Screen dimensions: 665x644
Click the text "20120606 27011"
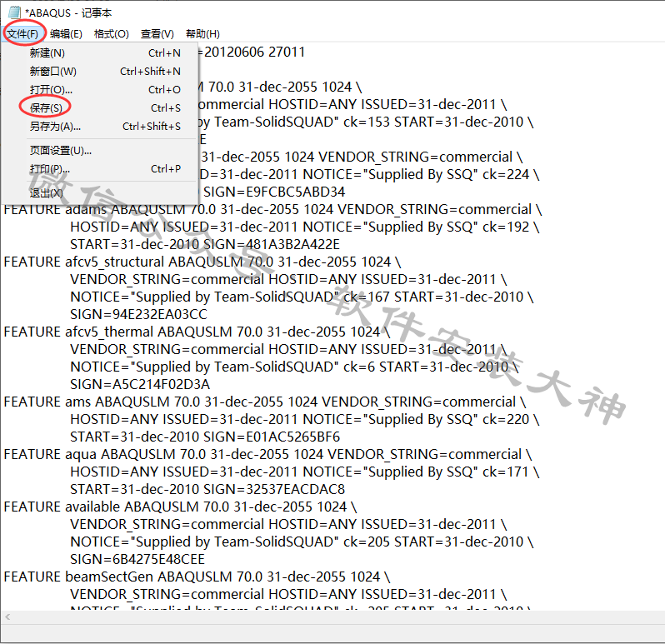pyautogui.click(x=254, y=52)
